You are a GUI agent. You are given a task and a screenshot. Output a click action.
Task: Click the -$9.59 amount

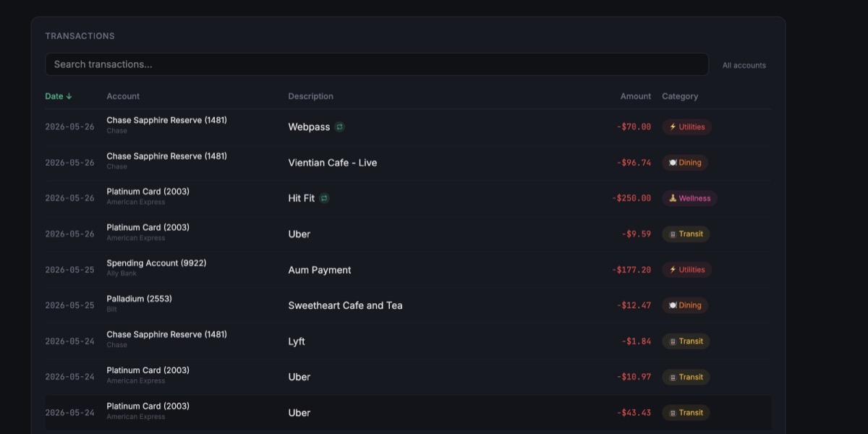click(637, 234)
